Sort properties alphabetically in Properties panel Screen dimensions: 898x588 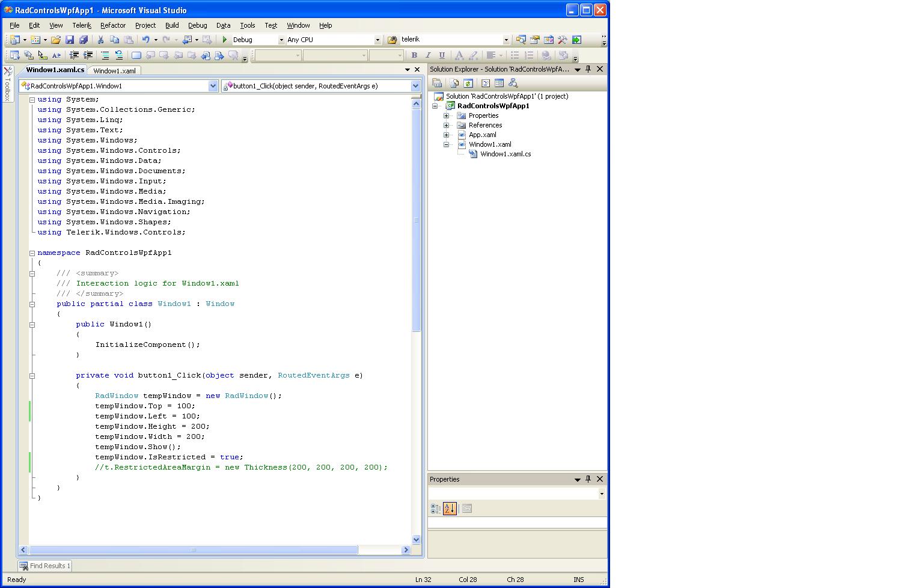point(450,509)
